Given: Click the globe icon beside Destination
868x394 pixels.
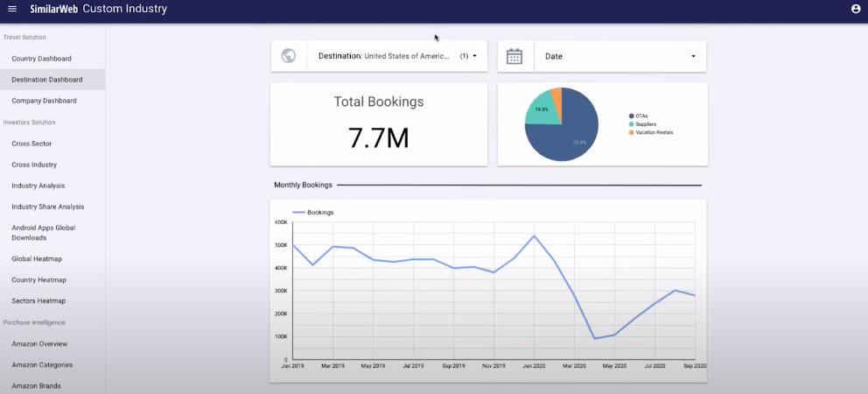Looking at the screenshot, I should click(289, 56).
